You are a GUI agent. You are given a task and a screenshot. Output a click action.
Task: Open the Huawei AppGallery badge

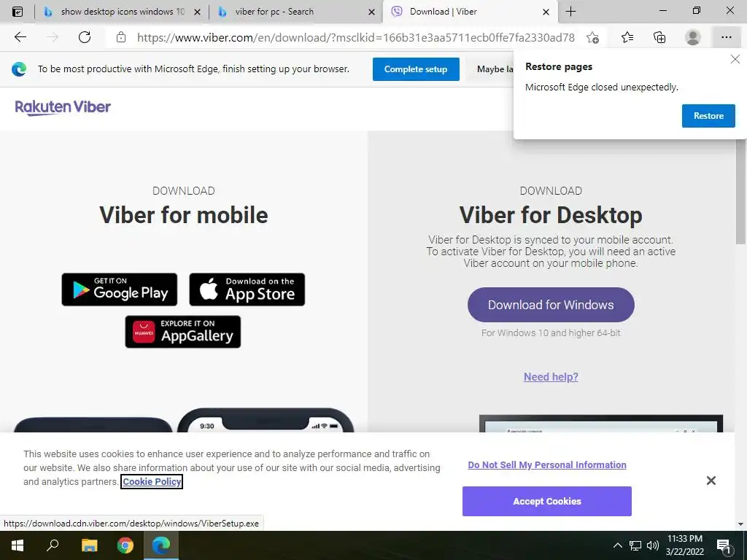click(183, 332)
